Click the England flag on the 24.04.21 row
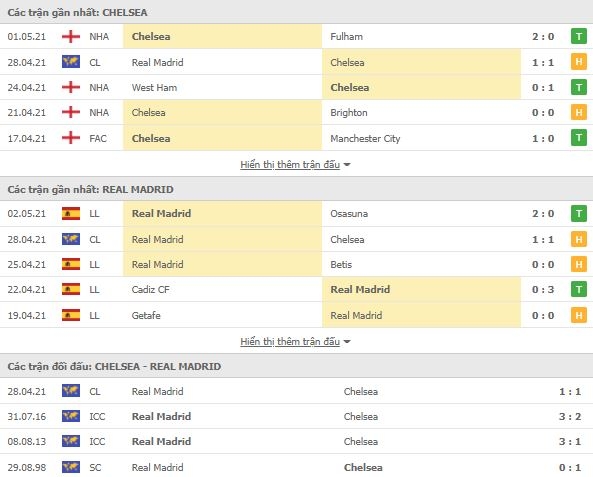 tap(71, 87)
